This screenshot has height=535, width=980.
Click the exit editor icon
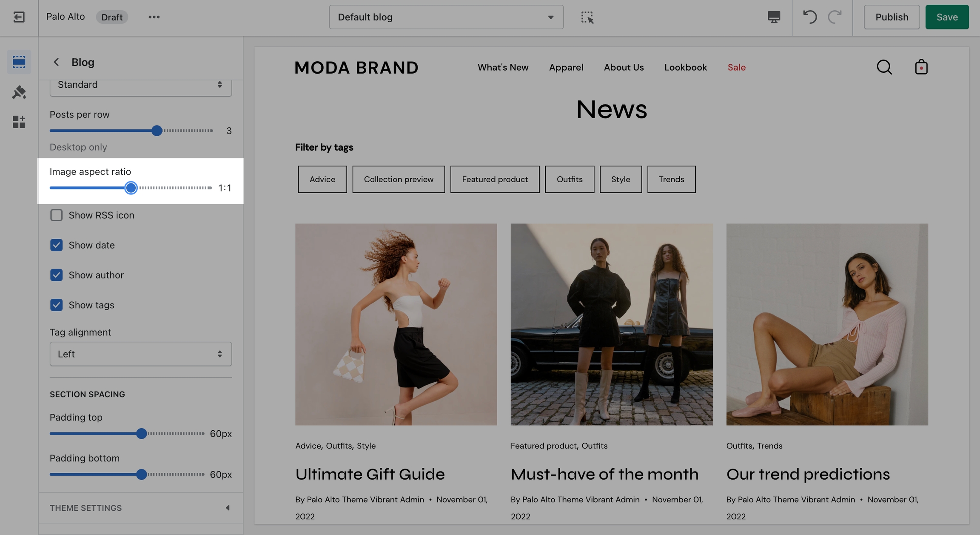(x=19, y=17)
